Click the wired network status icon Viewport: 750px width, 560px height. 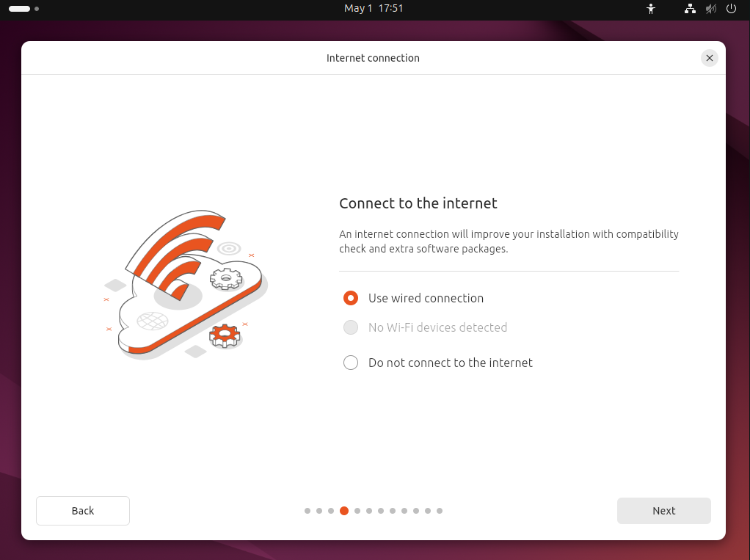(690, 9)
